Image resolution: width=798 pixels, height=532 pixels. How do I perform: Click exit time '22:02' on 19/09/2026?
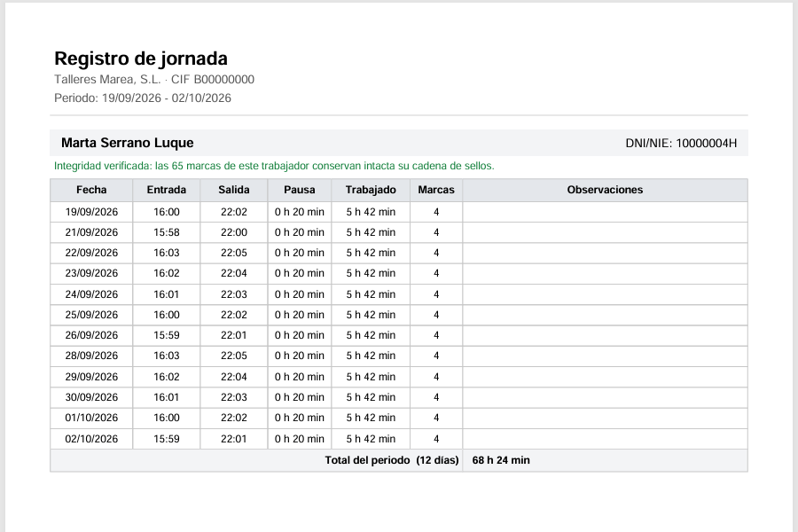[x=234, y=212]
